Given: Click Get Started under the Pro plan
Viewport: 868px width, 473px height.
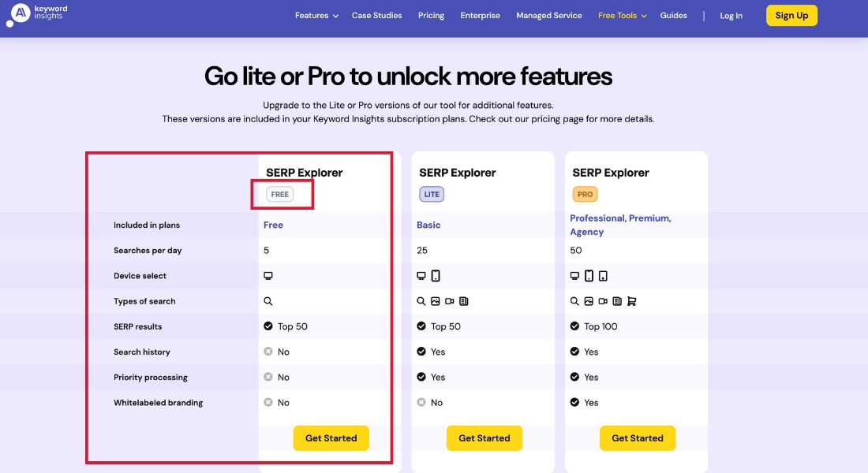Looking at the screenshot, I should coord(638,438).
